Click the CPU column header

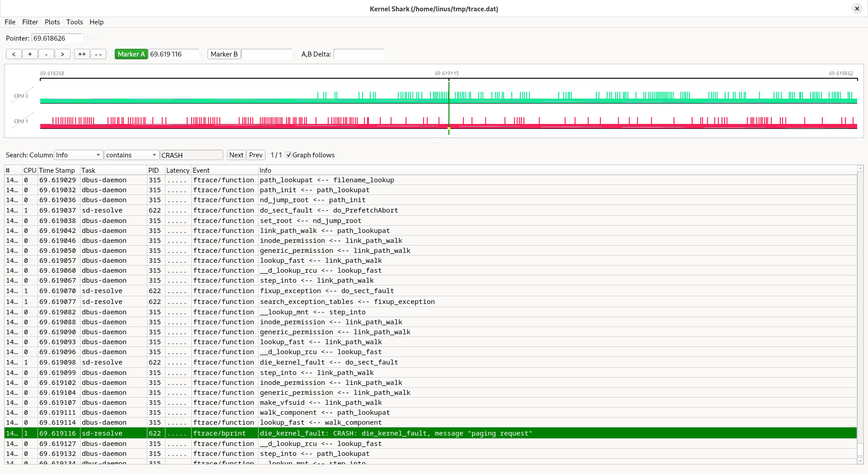[x=30, y=171]
